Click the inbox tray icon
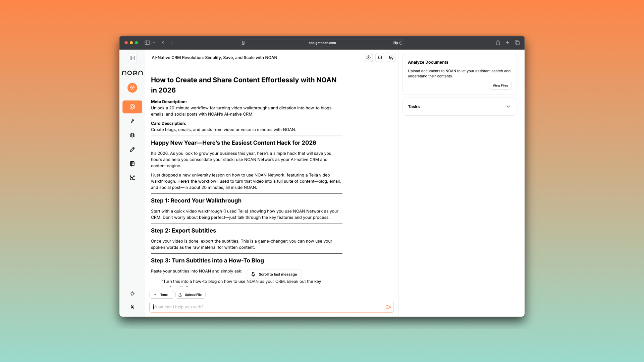644x362 pixels. click(380, 58)
